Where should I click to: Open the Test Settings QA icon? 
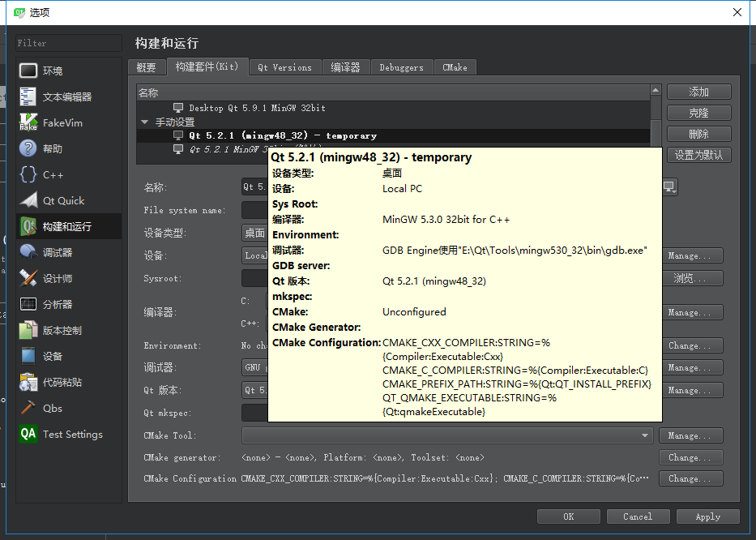tap(28, 435)
